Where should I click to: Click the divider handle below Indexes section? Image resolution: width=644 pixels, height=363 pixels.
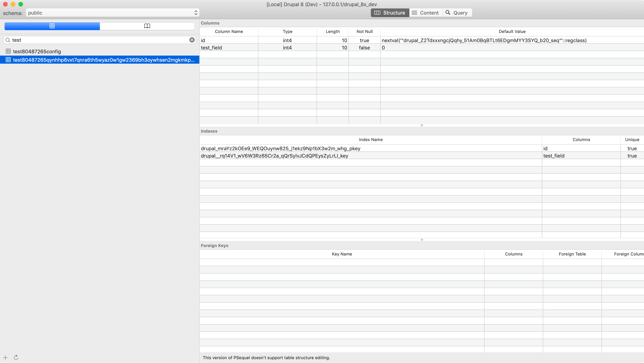coord(422,240)
